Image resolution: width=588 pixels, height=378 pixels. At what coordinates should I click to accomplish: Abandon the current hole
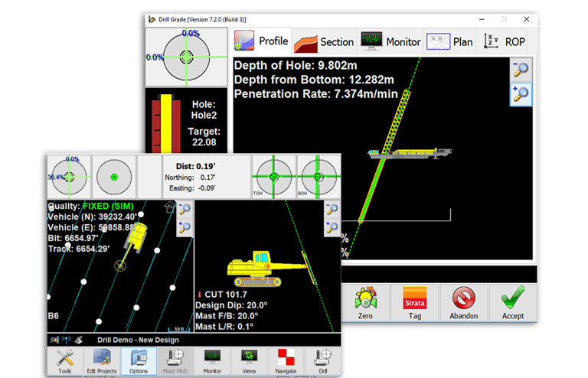coord(463,303)
